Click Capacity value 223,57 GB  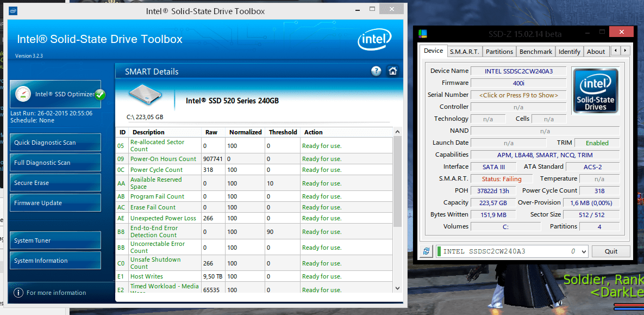[x=493, y=203]
